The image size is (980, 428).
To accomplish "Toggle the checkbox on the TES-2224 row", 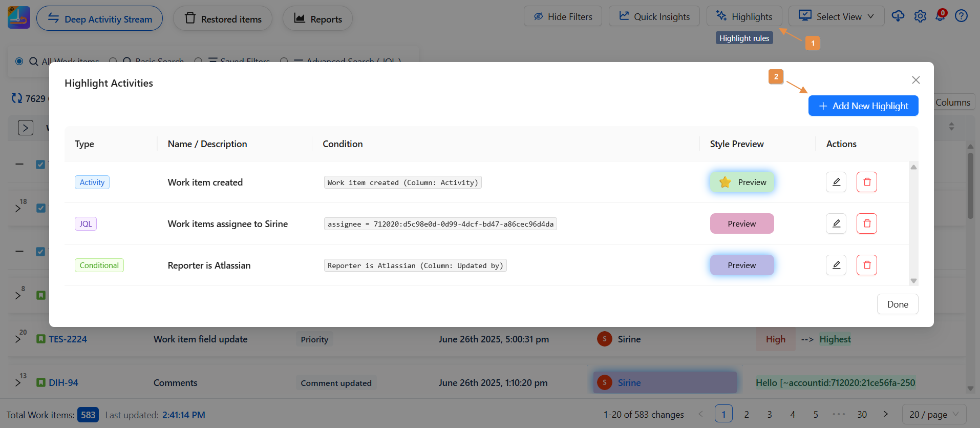I will pos(41,339).
